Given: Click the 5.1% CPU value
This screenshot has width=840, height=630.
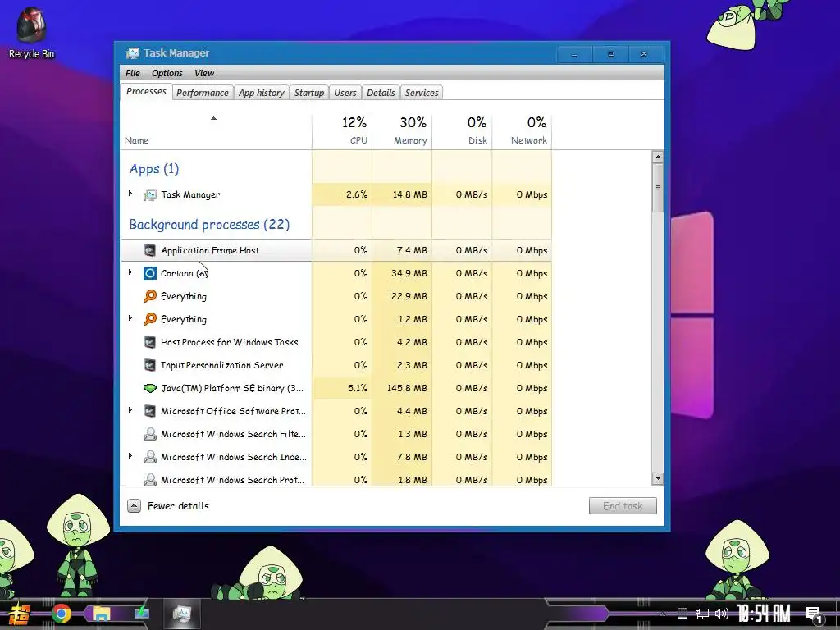Looking at the screenshot, I should [358, 388].
